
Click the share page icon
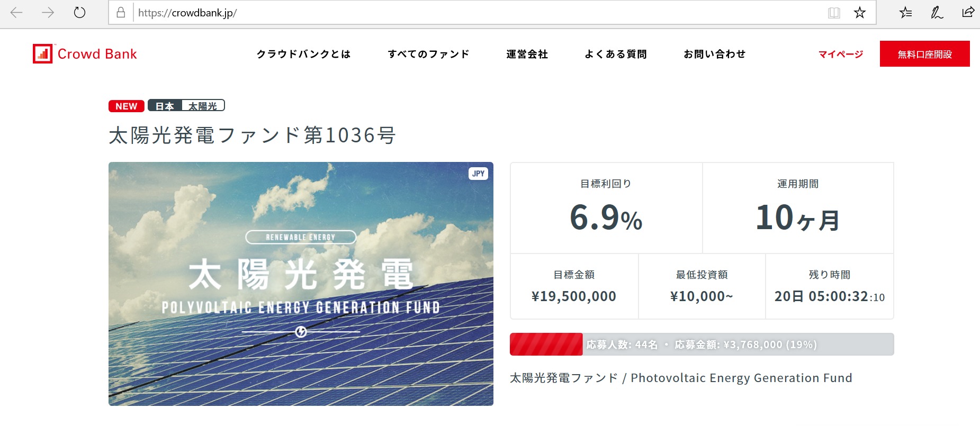[x=968, y=13]
